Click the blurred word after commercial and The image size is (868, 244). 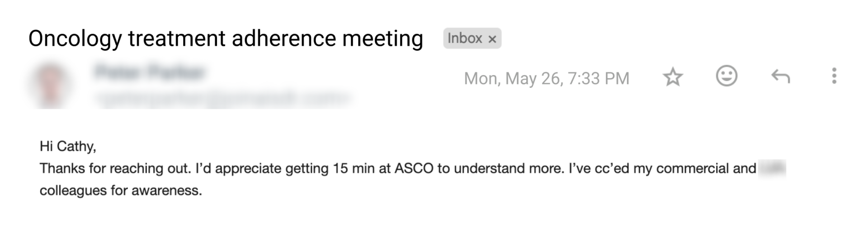point(772,168)
